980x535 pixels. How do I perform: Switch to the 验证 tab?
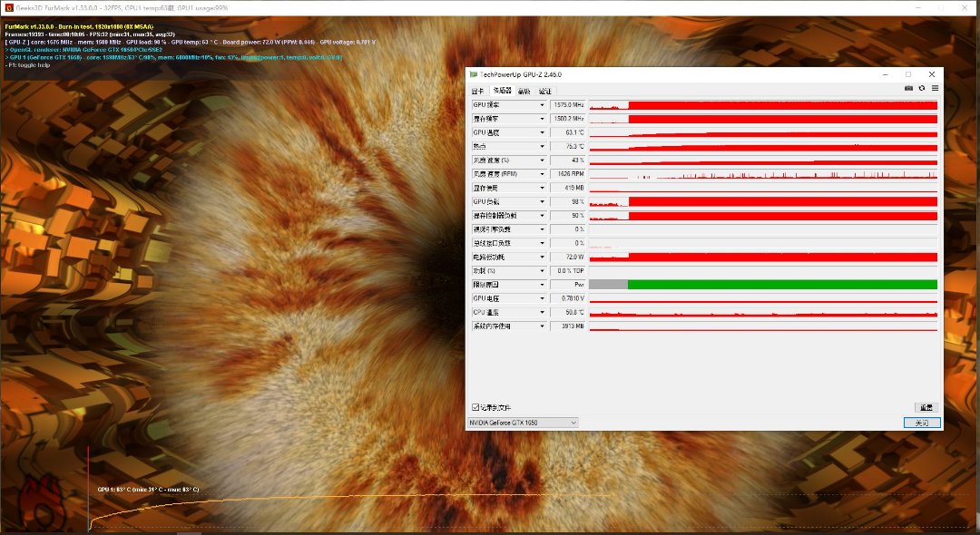[544, 92]
